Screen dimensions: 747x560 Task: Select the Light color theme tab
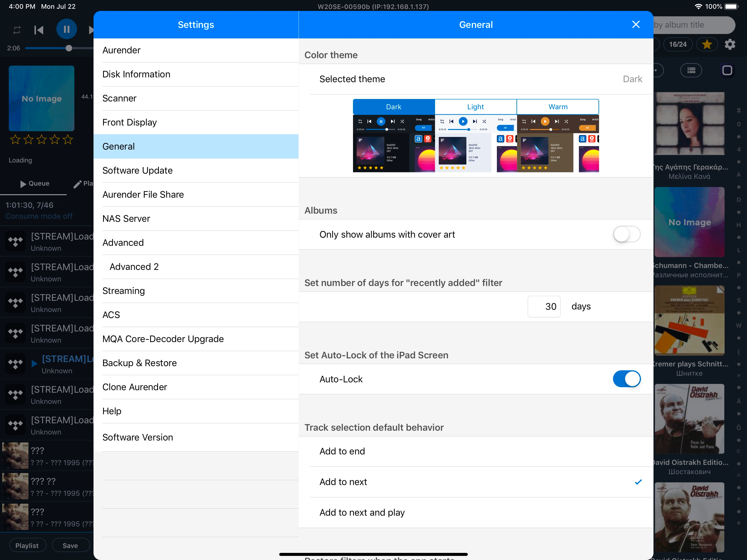pyautogui.click(x=475, y=107)
